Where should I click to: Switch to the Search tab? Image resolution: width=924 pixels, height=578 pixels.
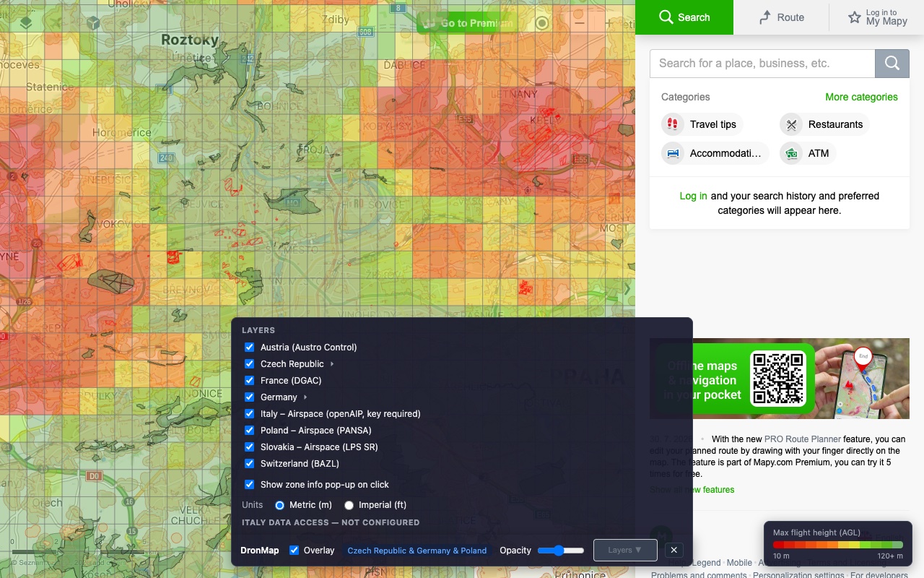(x=684, y=17)
